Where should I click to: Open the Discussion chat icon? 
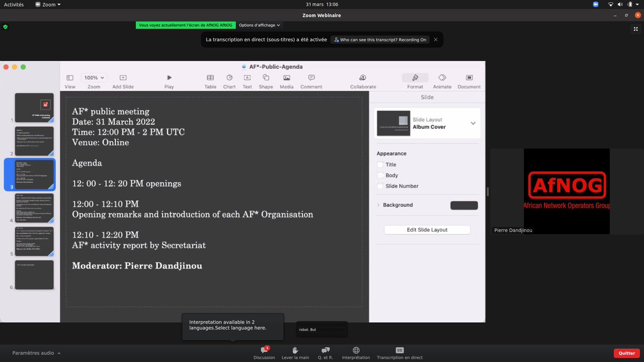(264, 350)
